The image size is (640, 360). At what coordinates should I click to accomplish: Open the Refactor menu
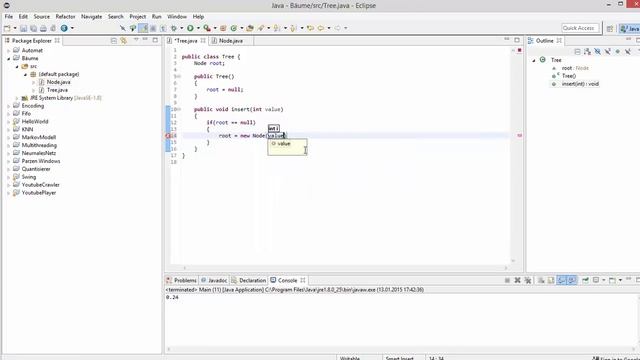65,16
